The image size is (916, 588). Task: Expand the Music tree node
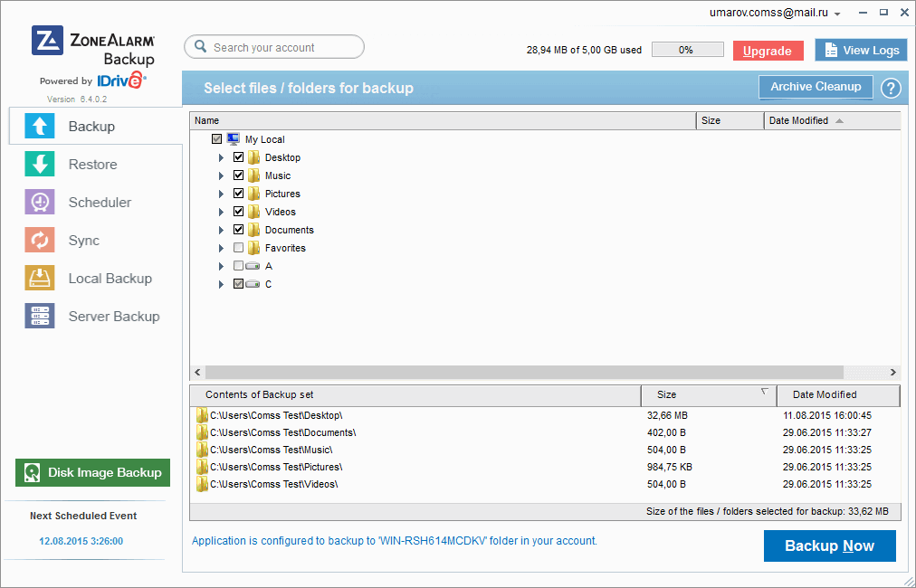click(222, 175)
